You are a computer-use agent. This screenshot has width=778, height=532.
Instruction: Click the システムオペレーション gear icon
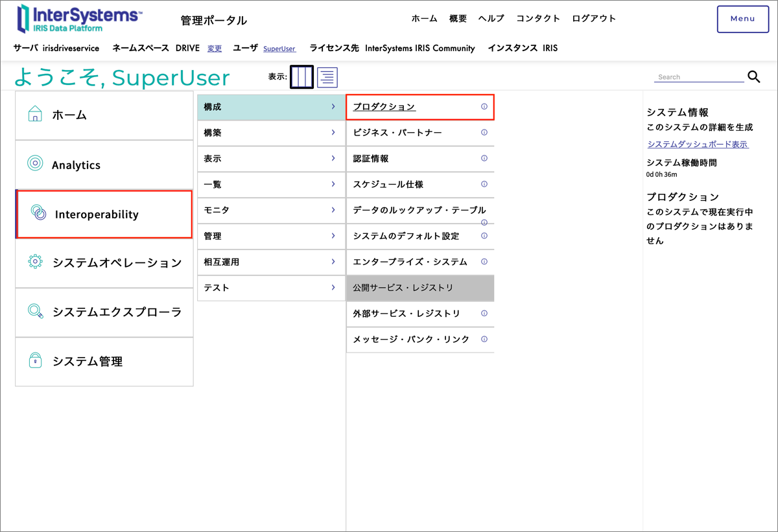coord(35,262)
